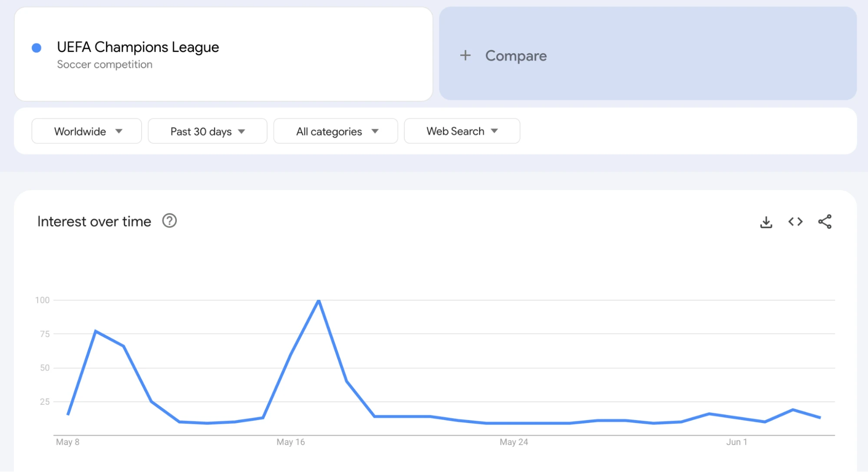Click the 100 value on the y-axis
The image size is (868, 472).
click(x=43, y=300)
